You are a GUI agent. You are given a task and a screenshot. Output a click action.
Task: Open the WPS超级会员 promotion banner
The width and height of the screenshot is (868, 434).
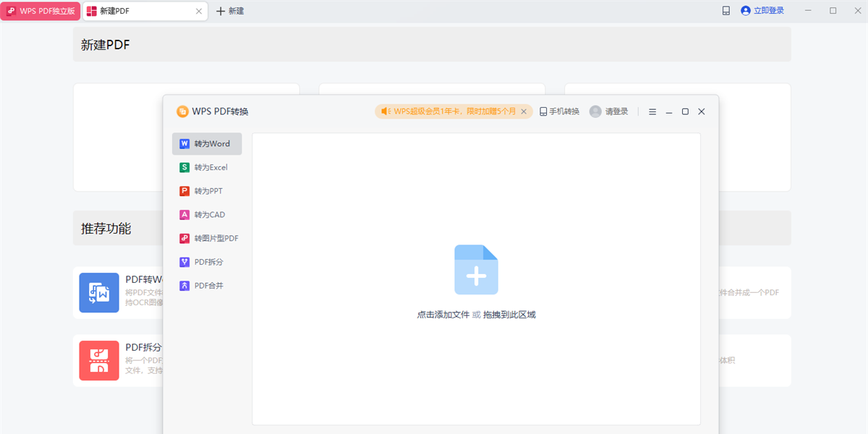tap(454, 111)
